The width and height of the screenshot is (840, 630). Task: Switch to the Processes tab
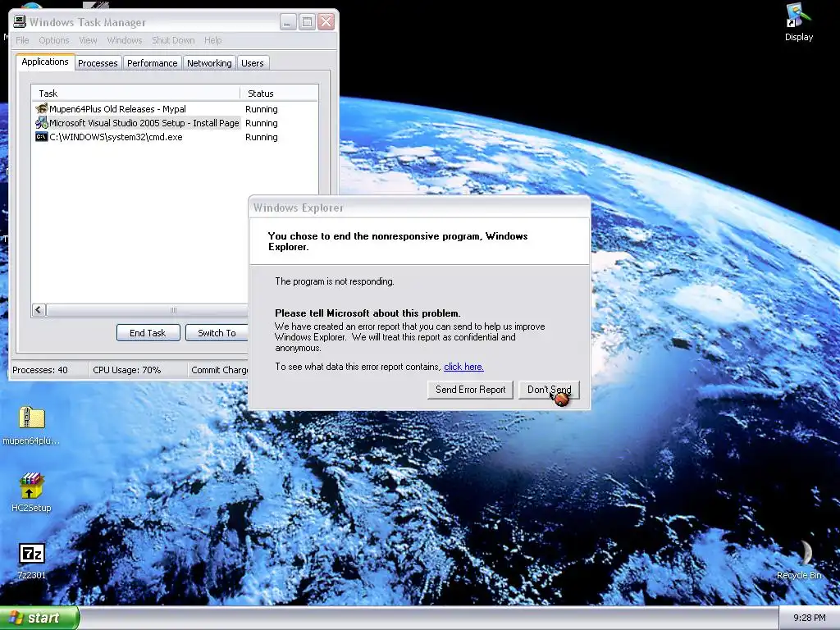(x=98, y=63)
